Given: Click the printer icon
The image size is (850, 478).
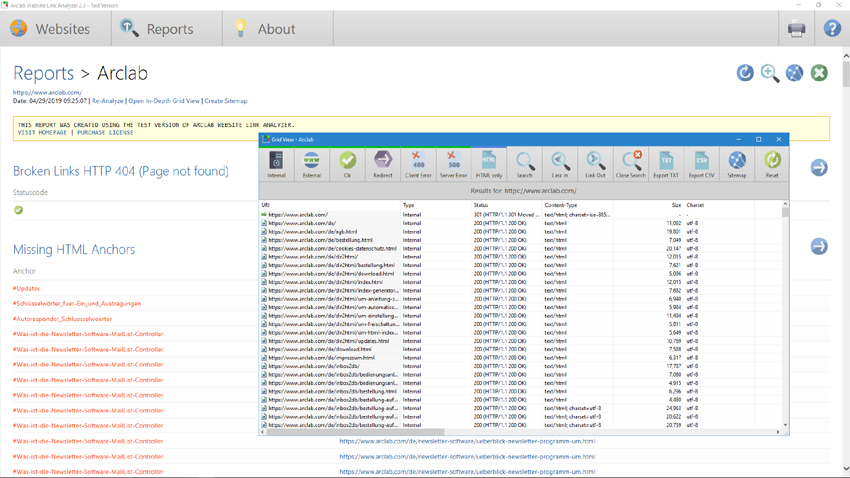Looking at the screenshot, I should [796, 29].
